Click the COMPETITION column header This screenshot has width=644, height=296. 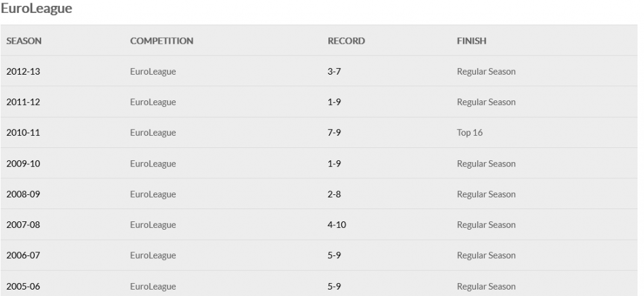(x=162, y=41)
